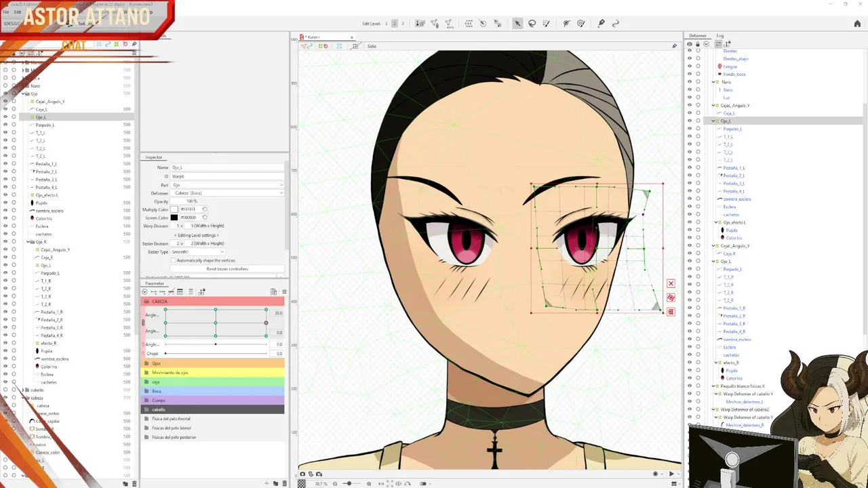The width and height of the screenshot is (868, 488).
Task: Toggle the Solo view button
Action: [x=372, y=46]
